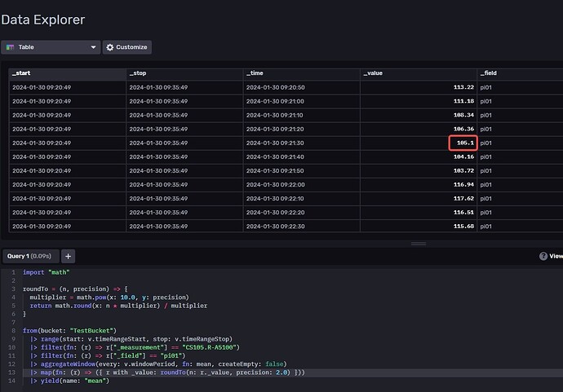Click the _field column header
Screen dimensions: 563x392
coord(520,73)
